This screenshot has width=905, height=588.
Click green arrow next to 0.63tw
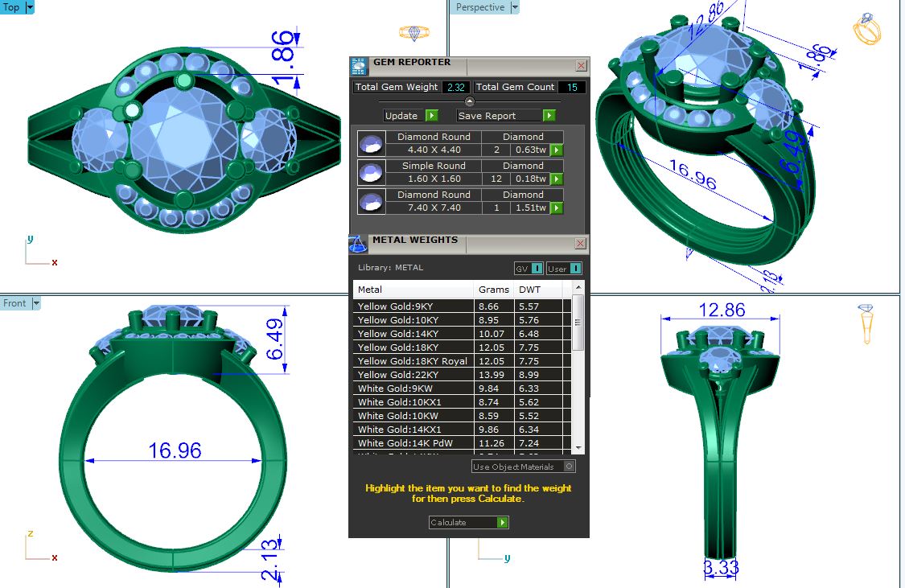pos(556,150)
